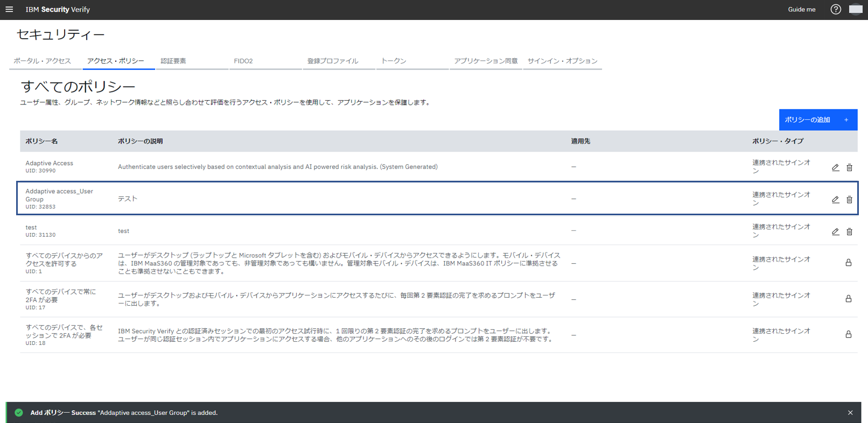This screenshot has width=868, height=423.
Task: Click the IBM Security Verify logo text
Action: pos(58,9)
